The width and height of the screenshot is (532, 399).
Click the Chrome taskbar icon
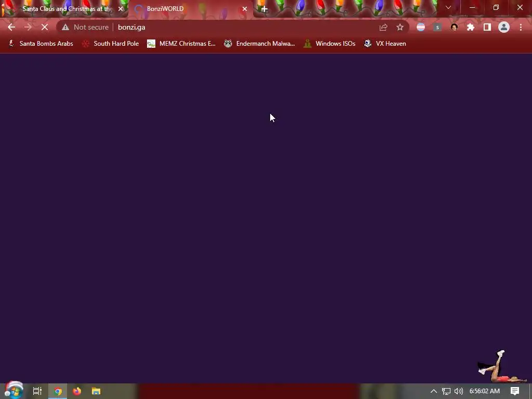pyautogui.click(x=58, y=391)
